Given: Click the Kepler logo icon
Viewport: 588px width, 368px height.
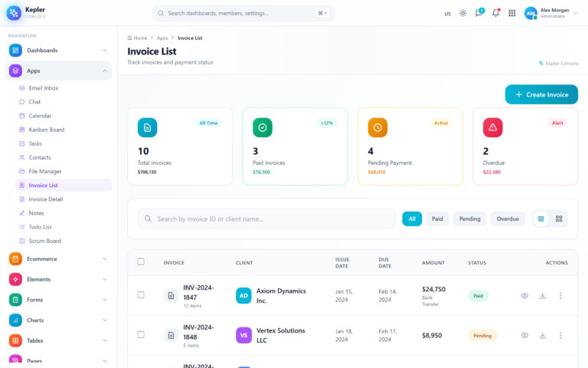Looking at the screenshot, I should coord(14,13).
